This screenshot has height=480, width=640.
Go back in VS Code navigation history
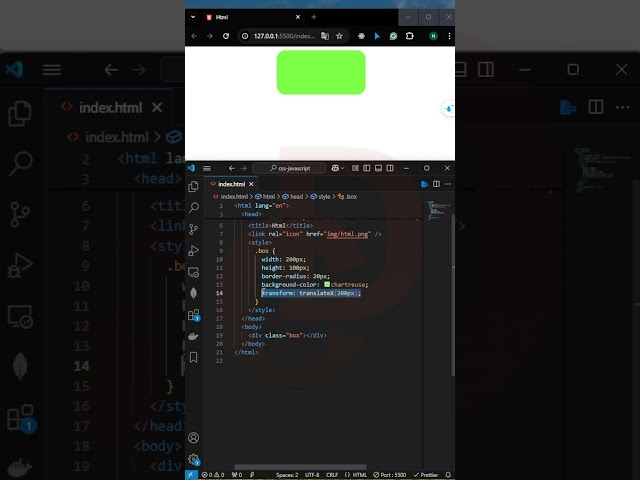(x=231, y=168)
